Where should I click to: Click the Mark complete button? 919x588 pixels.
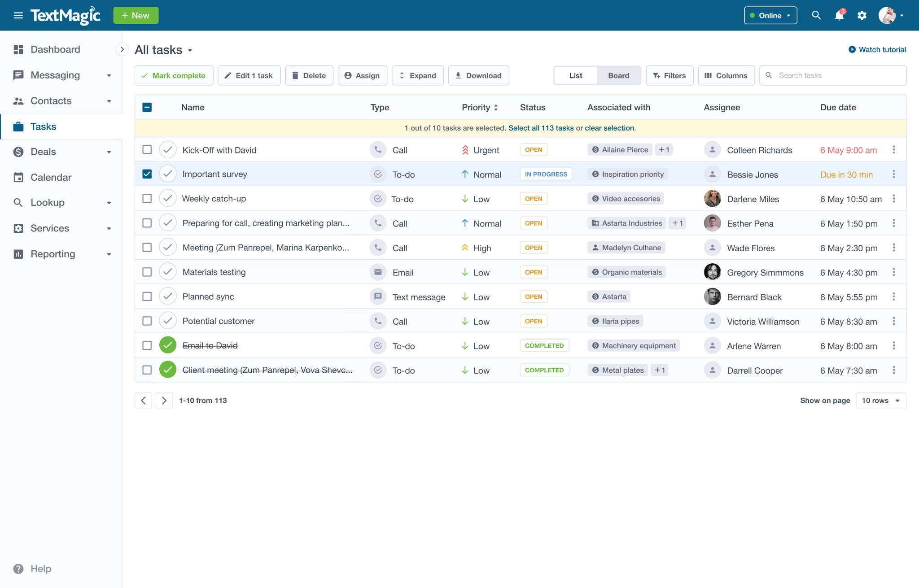[174, 75]
